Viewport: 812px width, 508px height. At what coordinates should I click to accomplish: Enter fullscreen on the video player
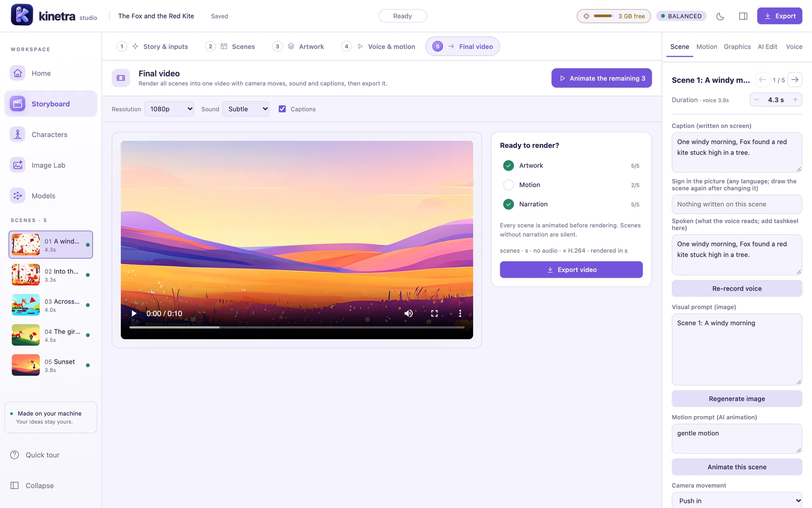434,313
